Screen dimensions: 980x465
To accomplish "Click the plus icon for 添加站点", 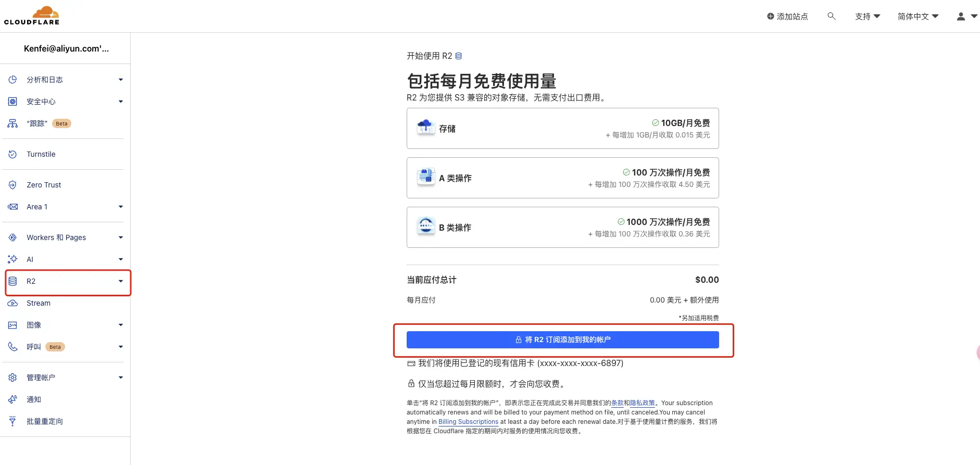I will (x=771, y=16).
